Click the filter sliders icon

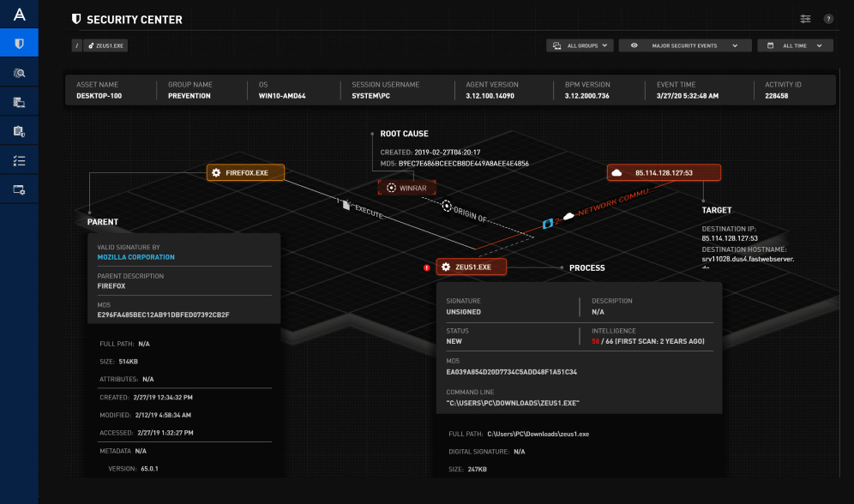pos(805,19)
